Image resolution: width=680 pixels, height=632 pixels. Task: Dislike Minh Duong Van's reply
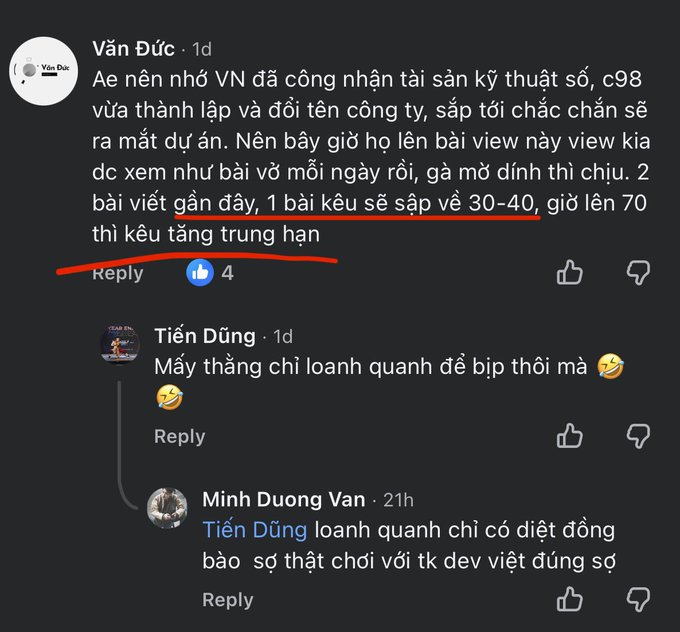pos(637,599)
